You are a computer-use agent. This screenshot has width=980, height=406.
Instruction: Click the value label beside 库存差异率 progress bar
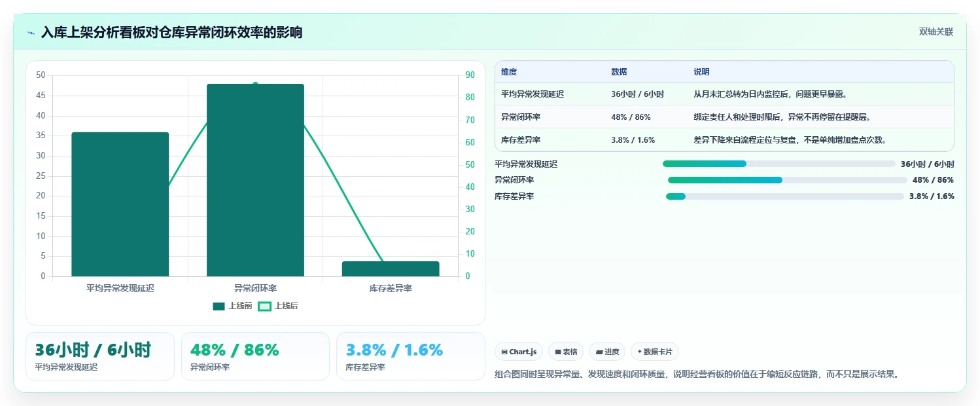[x=932, y=196]
